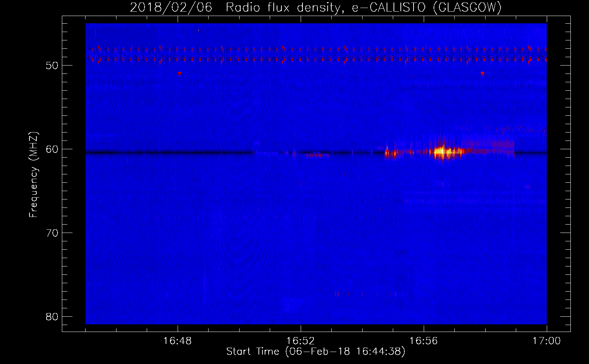Image resolution: width=589 pixels, height=364 pixels.
Task: Click the 'Frequency (MHZ)' y-axis label
Action: click(33, 175)
